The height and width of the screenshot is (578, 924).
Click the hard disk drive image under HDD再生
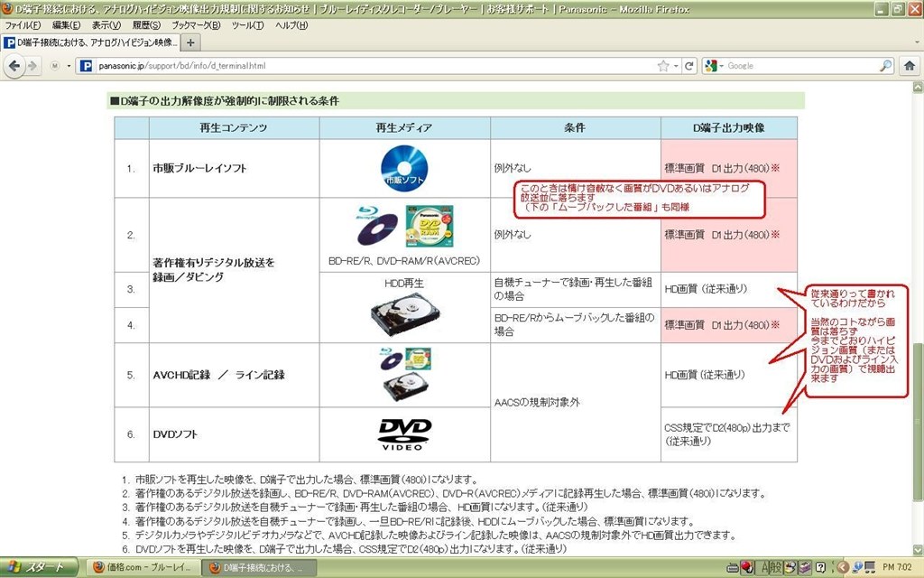coord(405,313)
